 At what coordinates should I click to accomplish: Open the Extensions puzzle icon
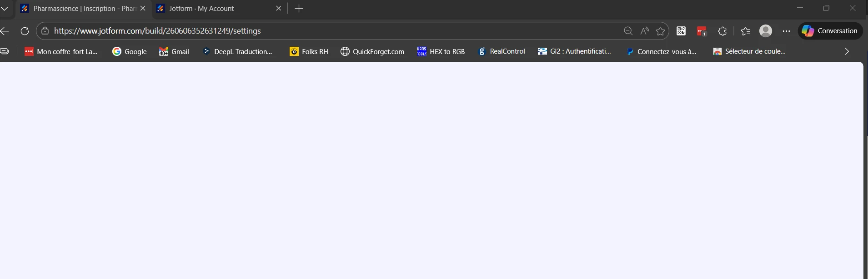[722, 31]
